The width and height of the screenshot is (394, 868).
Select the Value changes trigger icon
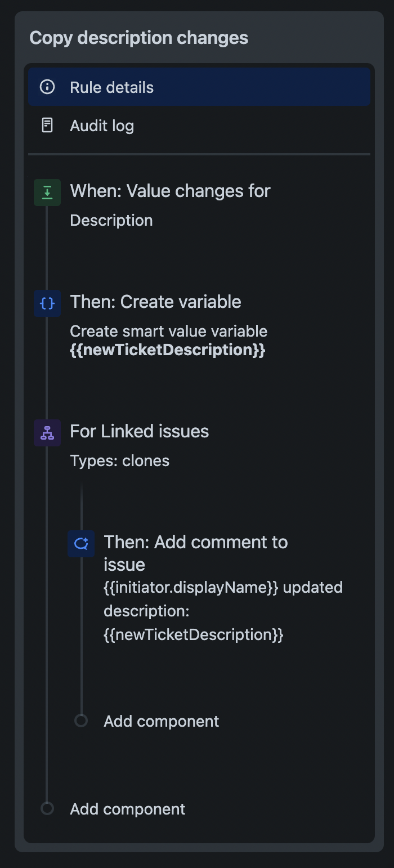coord(47,192)
